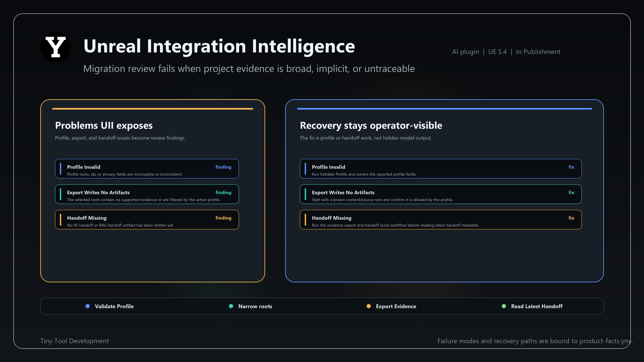Click the subtitle about migration review failing
Image resolution: width=644 pixels, height=362 pixels.
click(249, 69)
